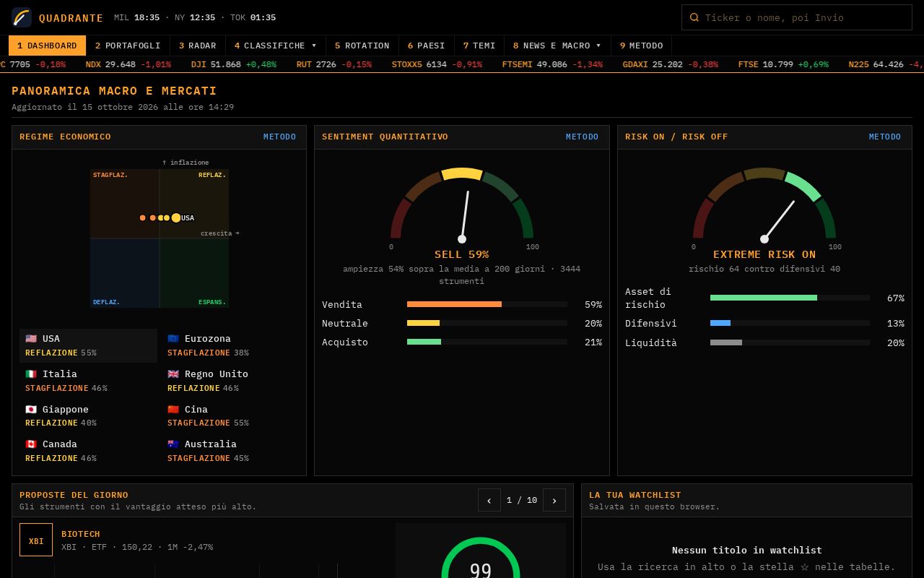Image resolution: width=924 pixels, height=578 pixels.
Task: Click the Italia flag icon
Action: (31, 374)
